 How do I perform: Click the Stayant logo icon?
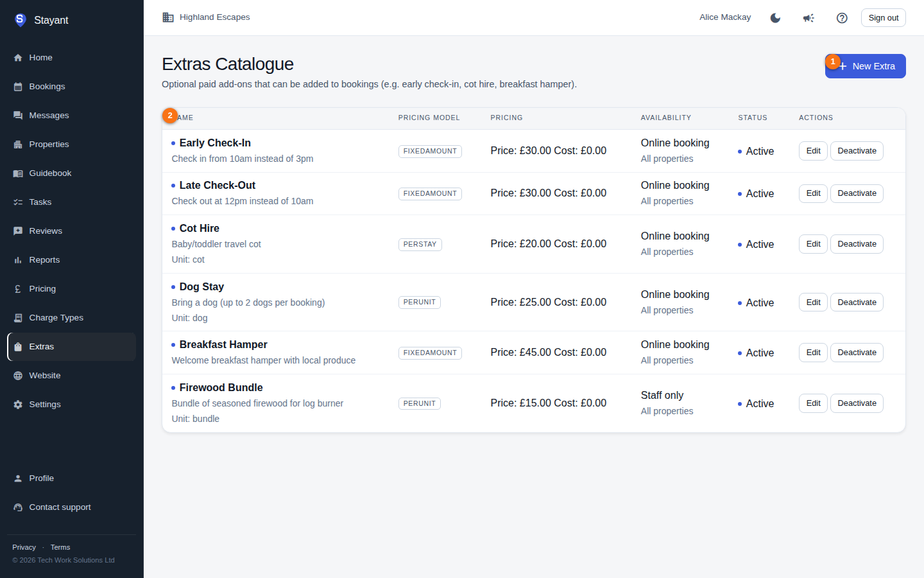click(21, 20)
